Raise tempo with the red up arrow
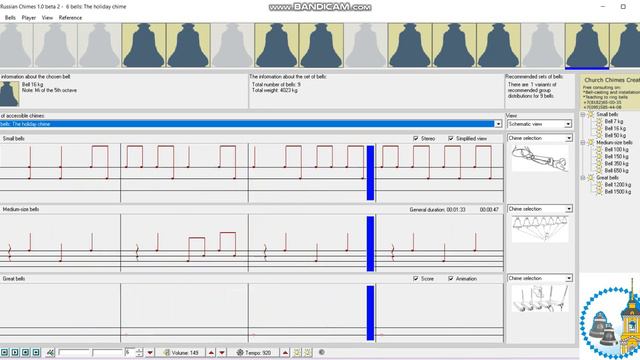This screenshot has width=640, height=360. coord(285,352)
